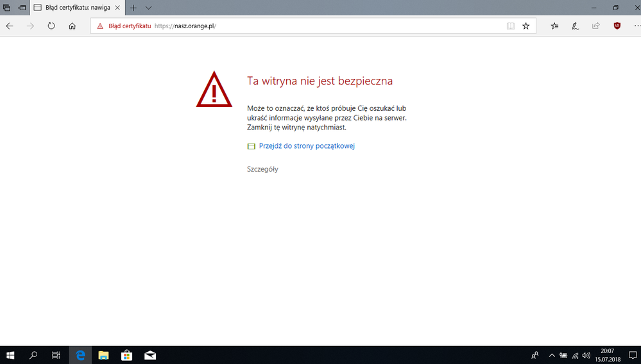The image size is (641, 364).
Task: Click the forward navigation arrow
Action: point(30,26)
